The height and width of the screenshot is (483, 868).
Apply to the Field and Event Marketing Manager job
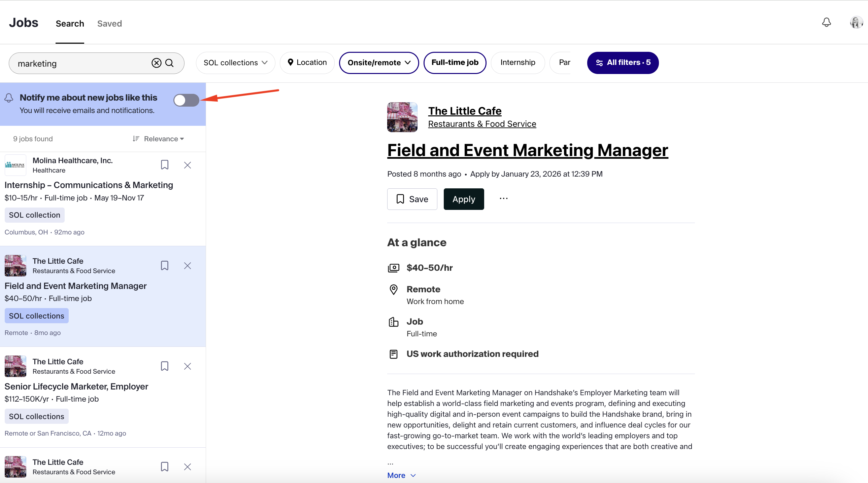(464, 199)
